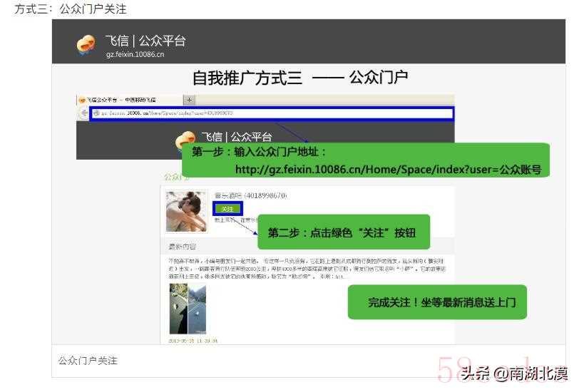Click the gz.feixin.10086.cn text under header title
The image size is (579, 392).
[x=135, y=54]
